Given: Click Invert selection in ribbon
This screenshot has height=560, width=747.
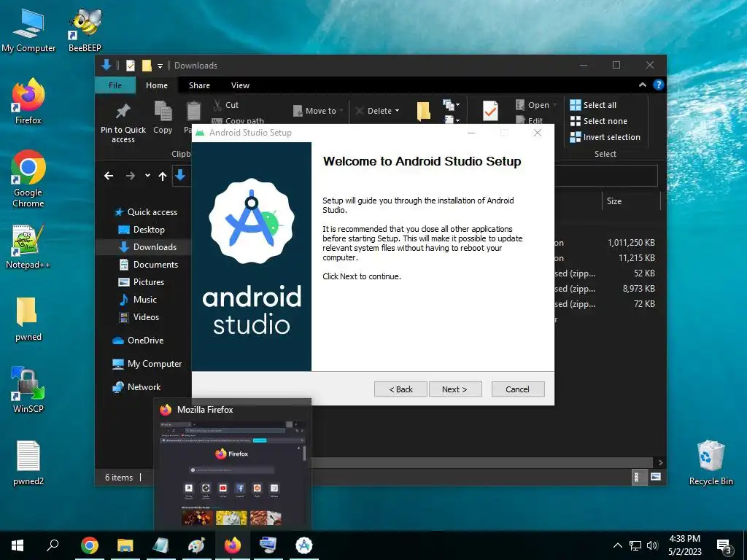Looking at the screenshot, I should (605, 137).
